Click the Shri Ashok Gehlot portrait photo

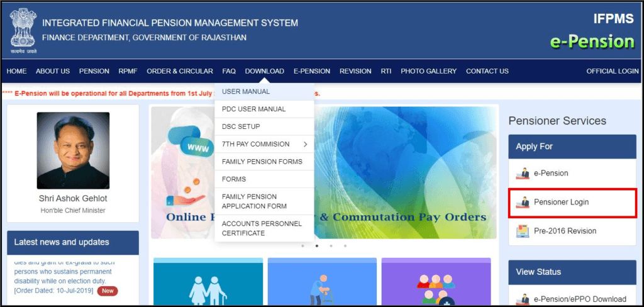[73, 150]
